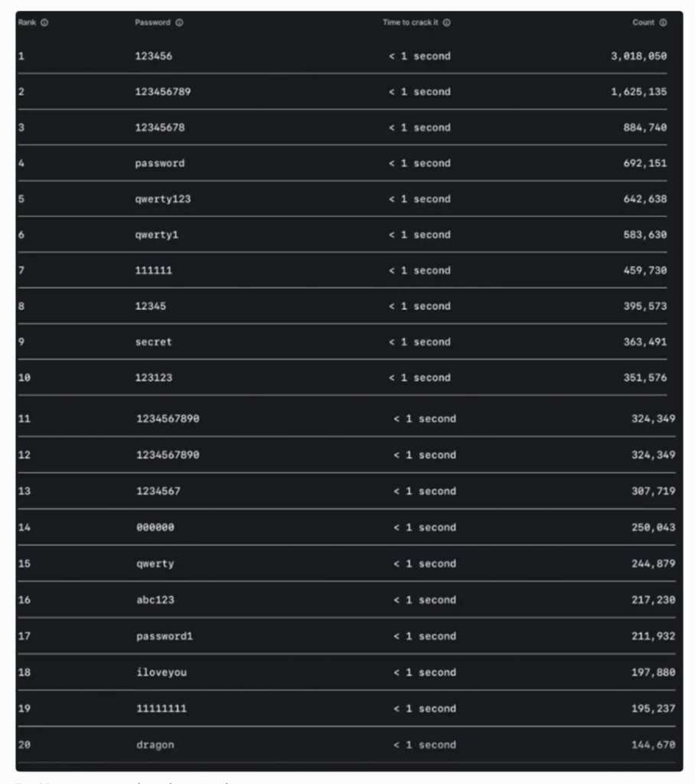
Task: Click the info icon next to Count header
Action: [x=663, y=23]
